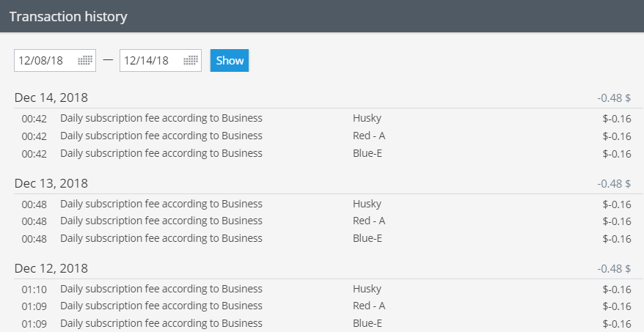Image resolution: width=644 pixels, height=332 pixels.
Task: Click the $-0.16 amount for Dec 12 Husky
Action: coord(616,289)
